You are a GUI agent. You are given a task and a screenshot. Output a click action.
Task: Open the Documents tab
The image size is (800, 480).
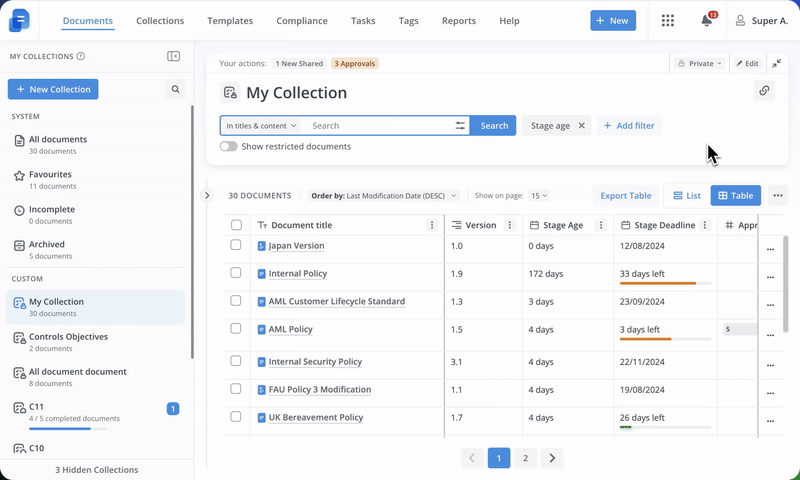point(88,21)
